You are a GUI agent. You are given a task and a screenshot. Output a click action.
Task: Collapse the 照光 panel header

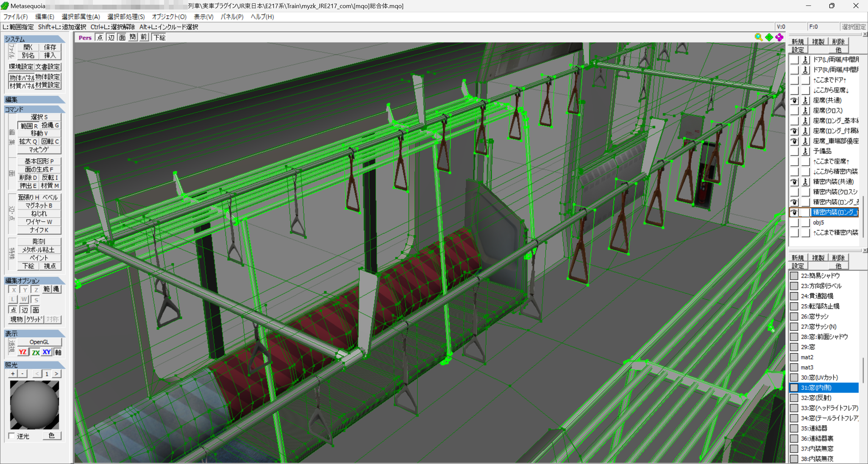[x=35, y=365]
